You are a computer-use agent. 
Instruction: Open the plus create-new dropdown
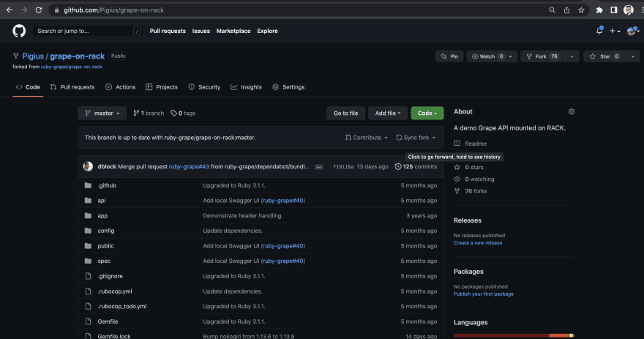(615, 31)
